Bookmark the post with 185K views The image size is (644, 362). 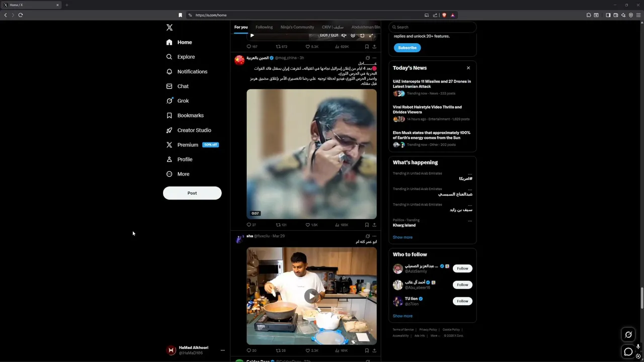pos(367,225)
